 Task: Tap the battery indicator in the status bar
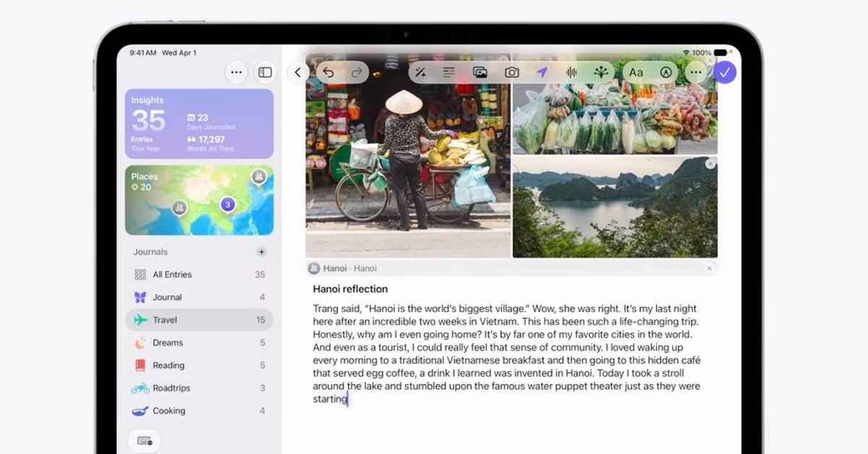720,53
